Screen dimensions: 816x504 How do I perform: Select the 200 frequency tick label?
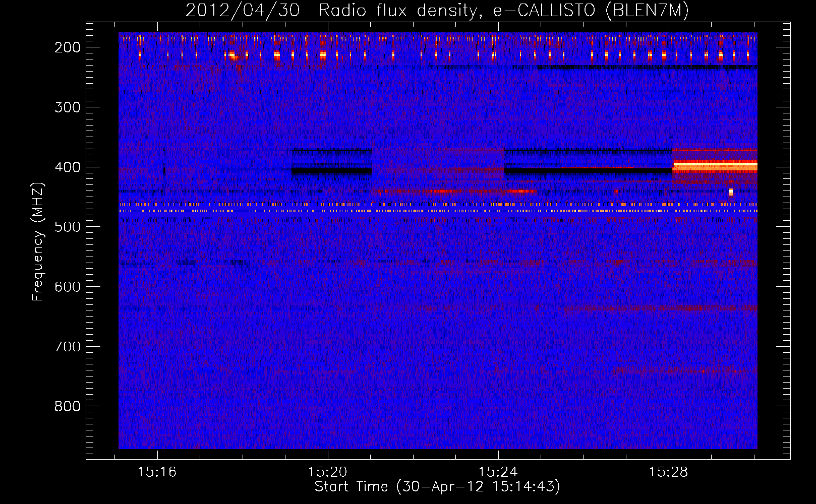[68, 47]
